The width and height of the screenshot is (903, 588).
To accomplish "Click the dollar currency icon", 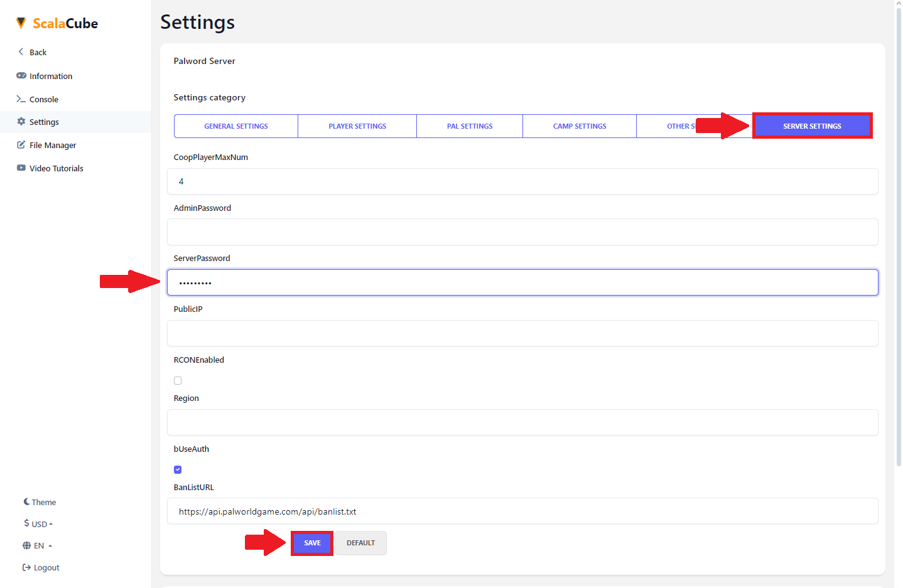I will (26, 523).
